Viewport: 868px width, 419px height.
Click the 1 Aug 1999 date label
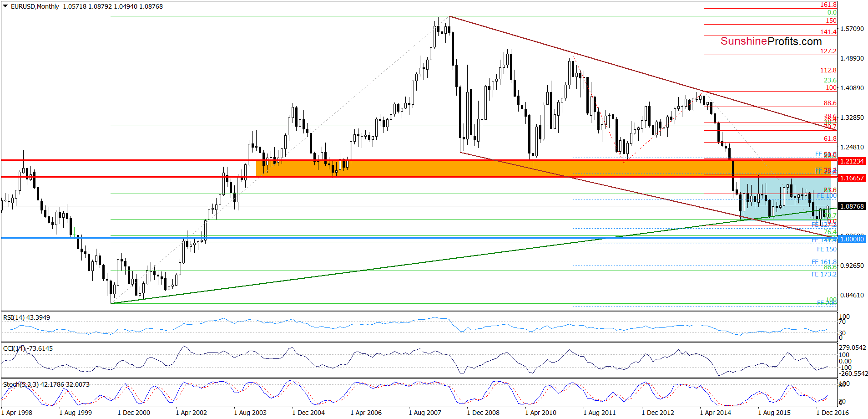[76, 413]
